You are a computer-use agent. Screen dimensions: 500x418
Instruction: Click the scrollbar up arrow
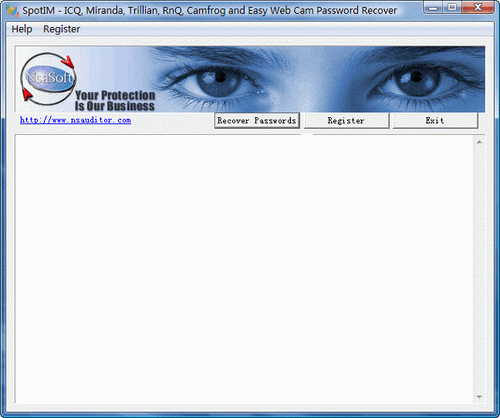pos(479,142)
